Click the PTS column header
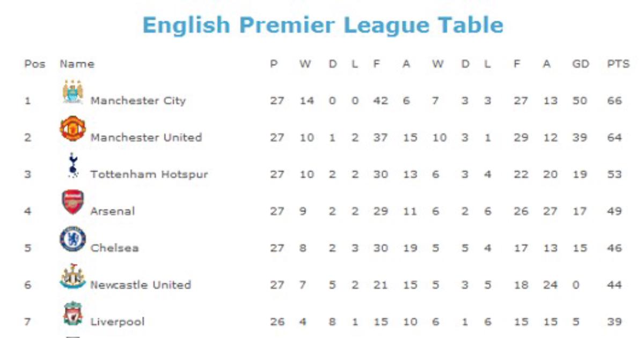The width and height of the screenshot is (644, 338). [x=618, y=64]
